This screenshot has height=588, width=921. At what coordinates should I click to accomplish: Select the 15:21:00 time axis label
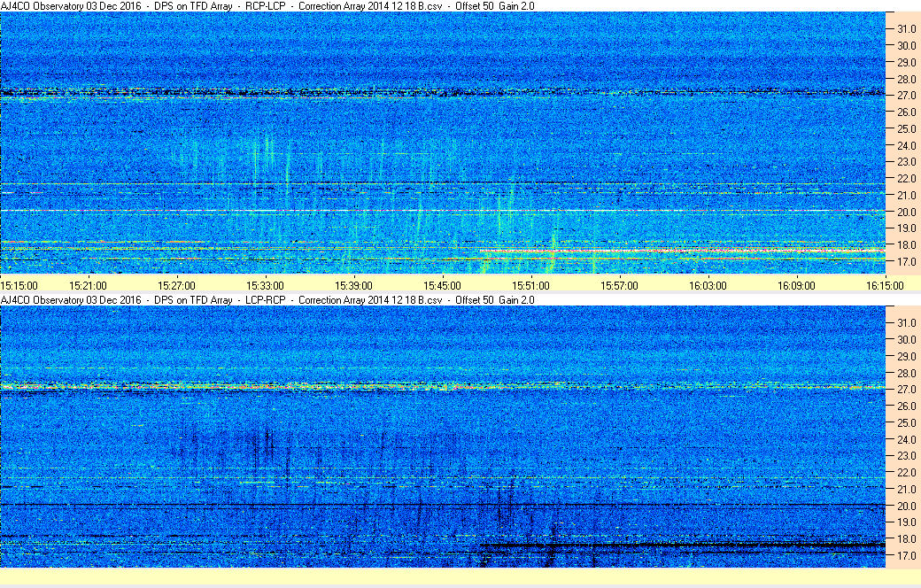pyautogui.click(x=88, y=285)
